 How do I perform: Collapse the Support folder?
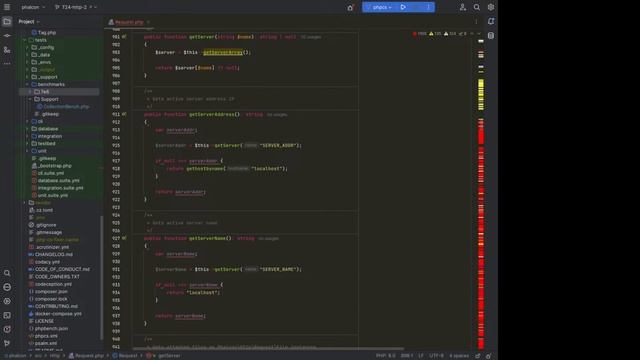(x=30, y=99)
